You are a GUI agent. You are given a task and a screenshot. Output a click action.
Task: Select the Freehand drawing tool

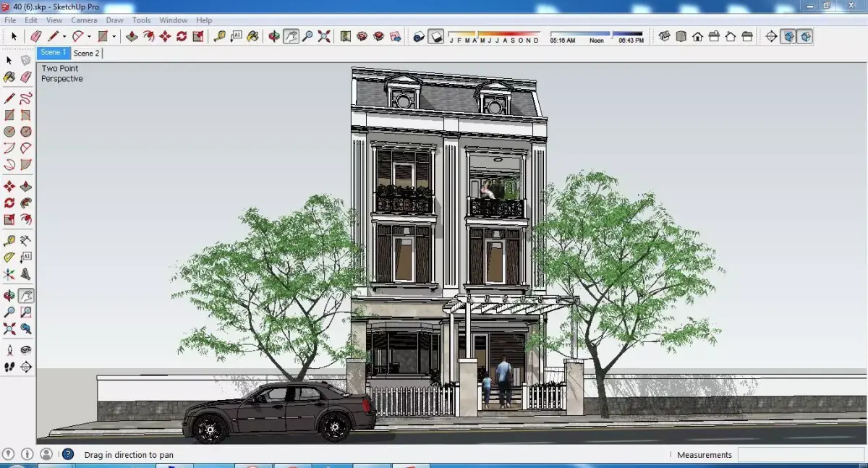pos(26,98)
